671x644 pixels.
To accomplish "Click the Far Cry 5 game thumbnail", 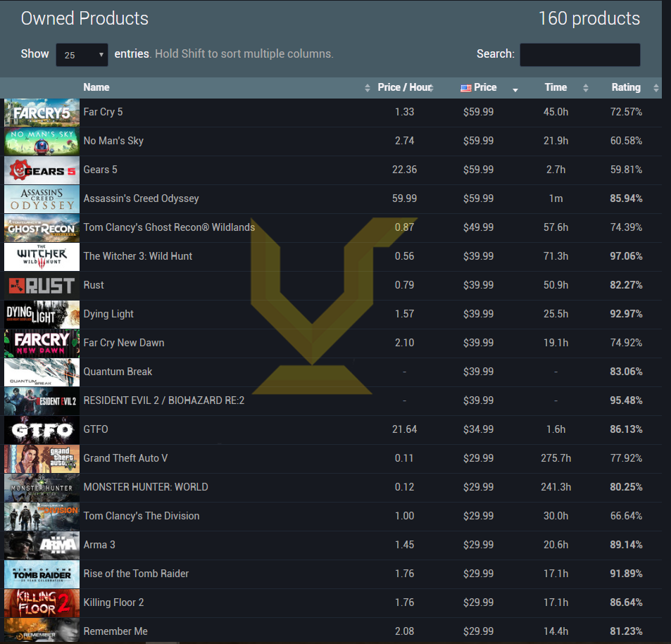I will pos(42,113).
